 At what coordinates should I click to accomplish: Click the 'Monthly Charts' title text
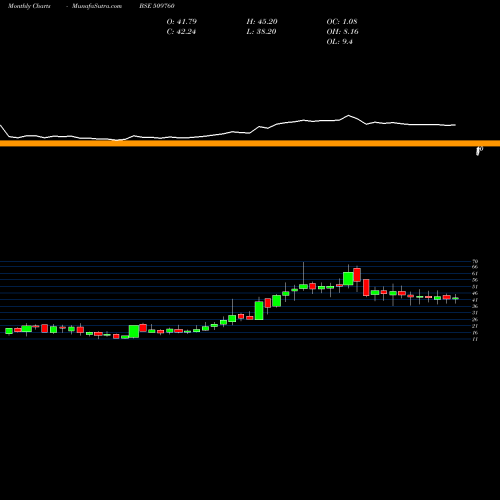[x=29, y=6]
